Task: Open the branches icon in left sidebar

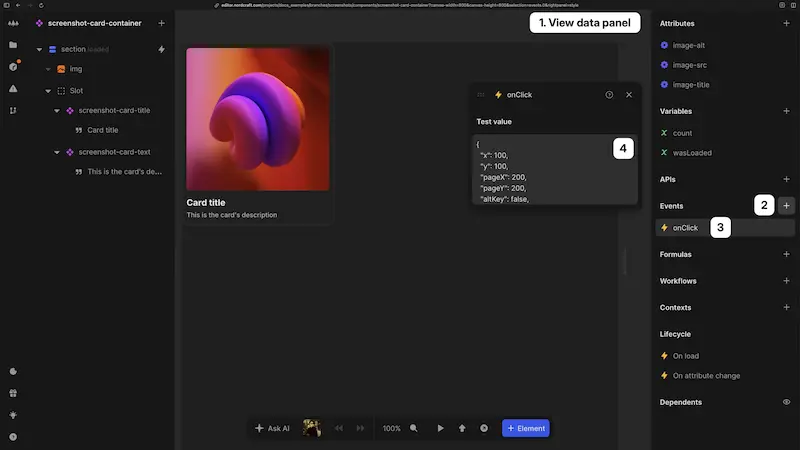Action: click(13, 110)
